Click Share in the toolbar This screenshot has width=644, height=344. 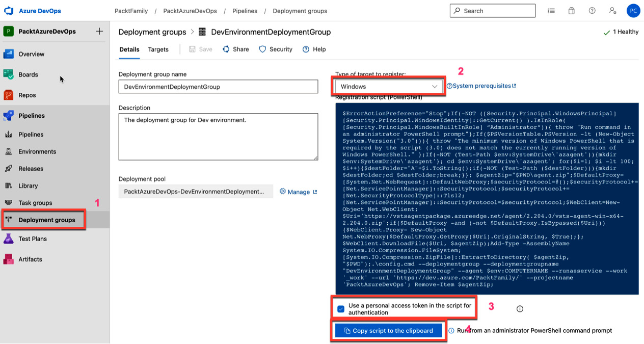(235, 49)
